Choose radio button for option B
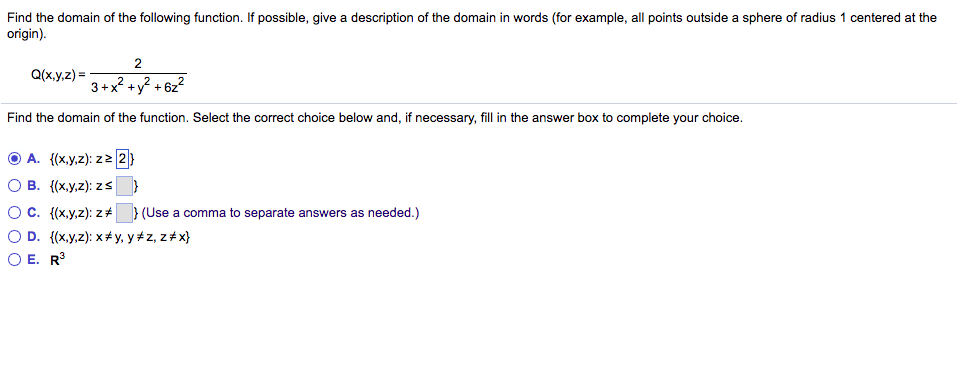 14,185
